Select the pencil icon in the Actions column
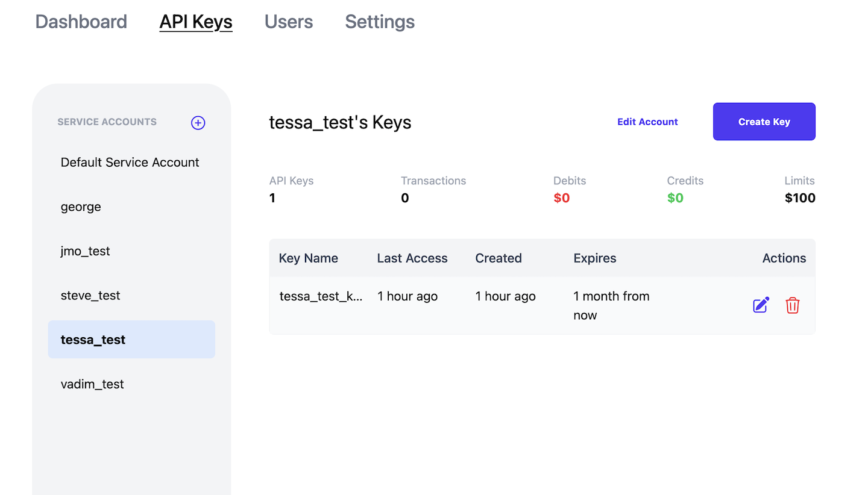 coord(760,305)
